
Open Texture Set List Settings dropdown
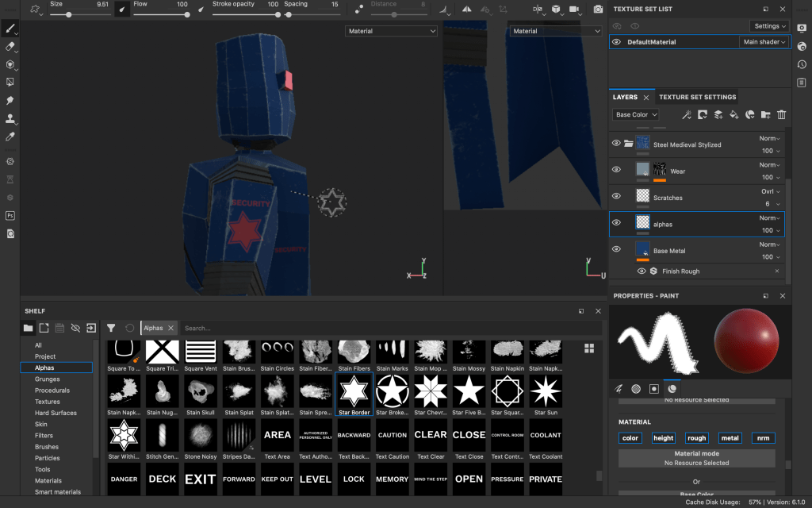point(770,26)
